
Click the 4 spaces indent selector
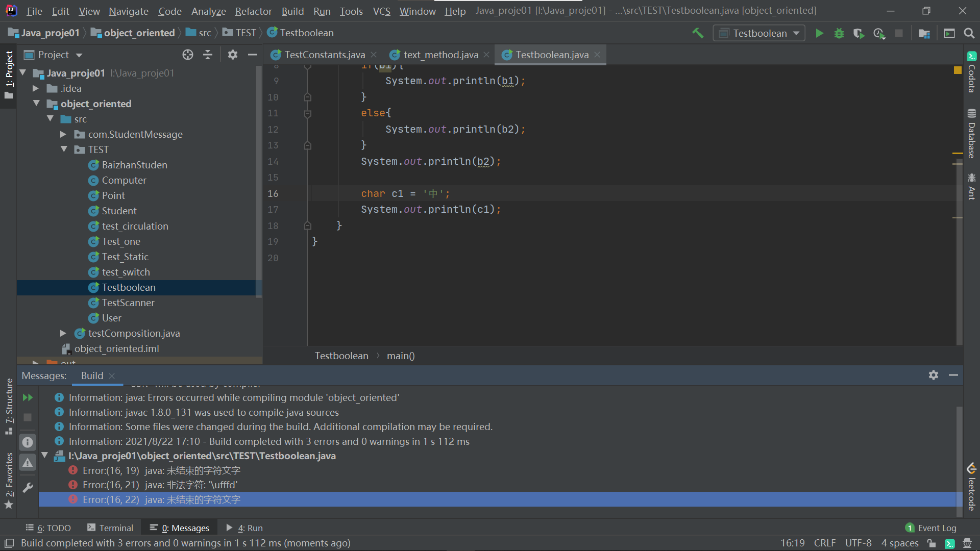coord(900,543)
